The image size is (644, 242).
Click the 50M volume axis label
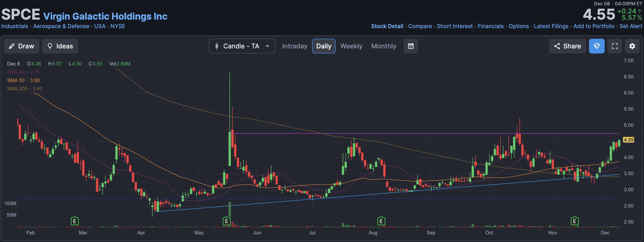pos(12,215)
